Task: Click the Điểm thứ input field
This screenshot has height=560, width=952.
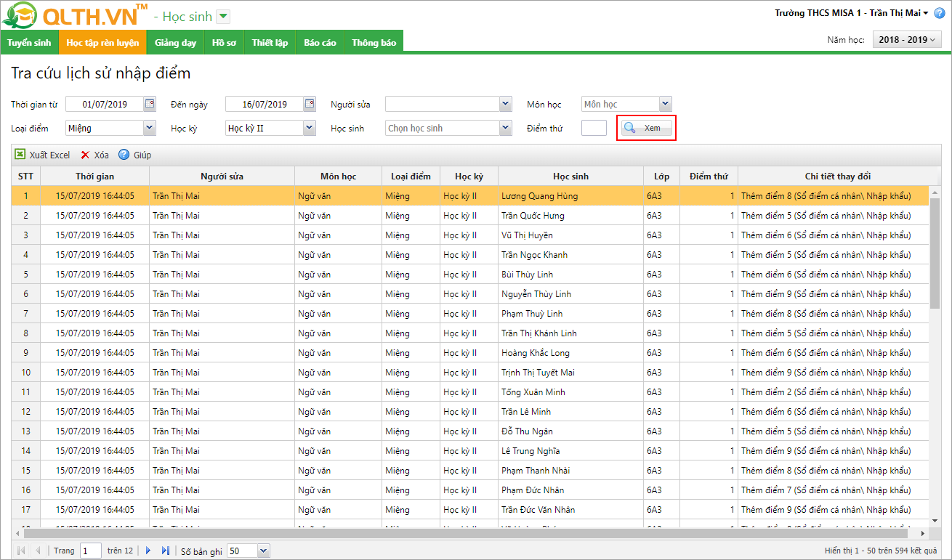Action: point(594,128)
